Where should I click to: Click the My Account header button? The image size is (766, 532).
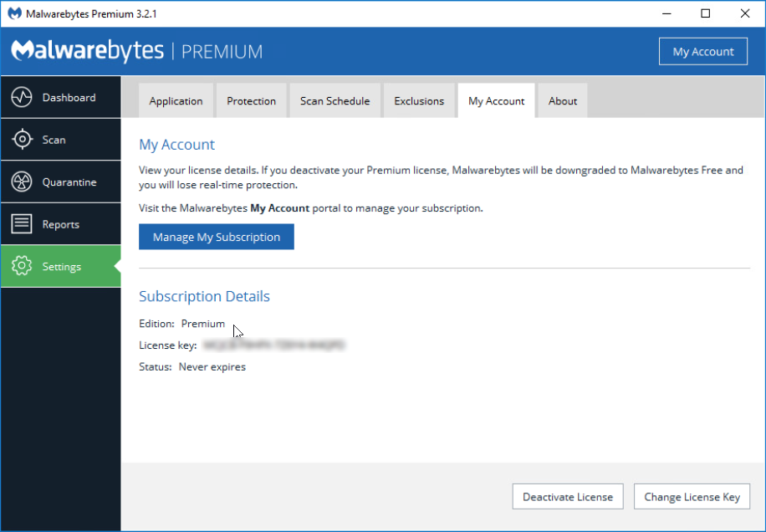[x=703, y=51]
